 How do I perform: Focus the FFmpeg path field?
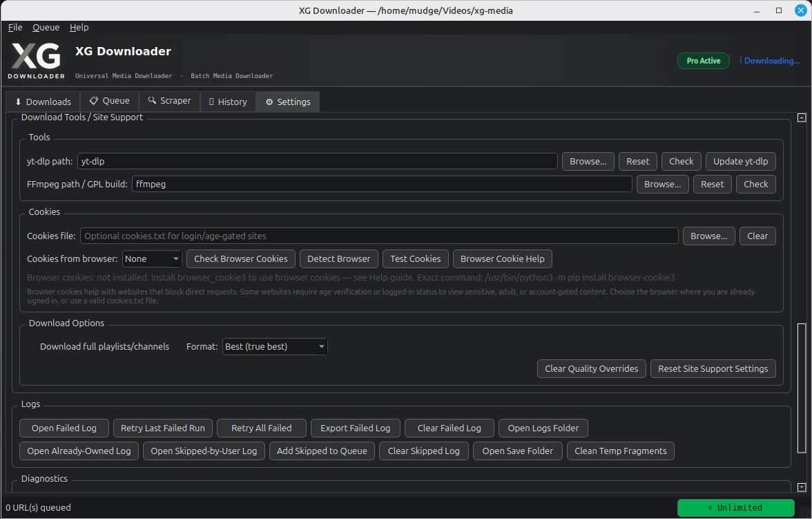[x=382, y=184]
